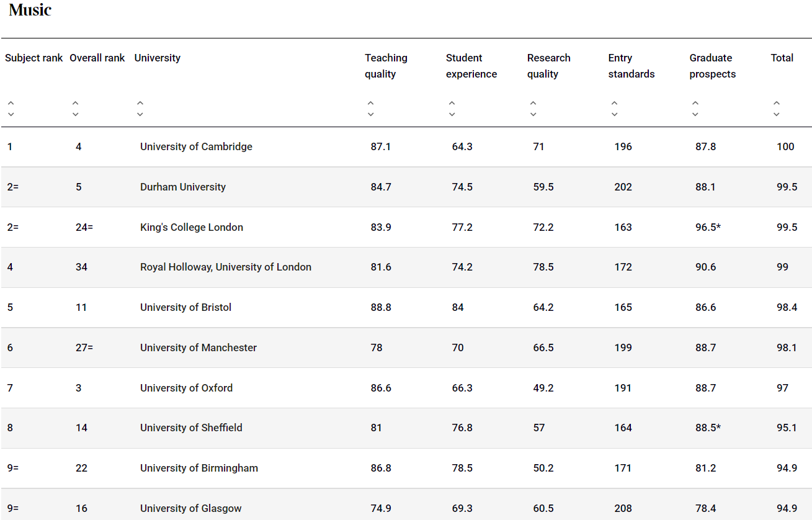
Task: Sort Research quality ascending arrow
Action: [533, 103]
